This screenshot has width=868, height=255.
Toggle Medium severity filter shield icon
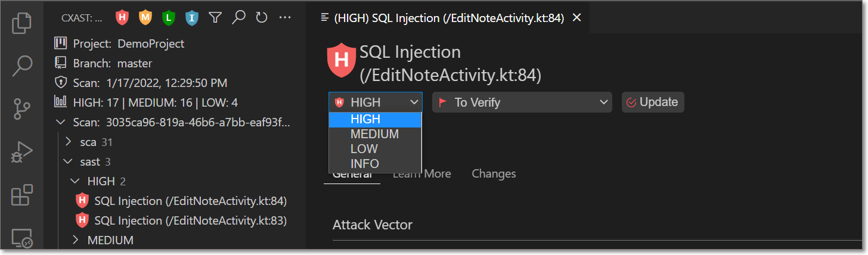[145, 17]
